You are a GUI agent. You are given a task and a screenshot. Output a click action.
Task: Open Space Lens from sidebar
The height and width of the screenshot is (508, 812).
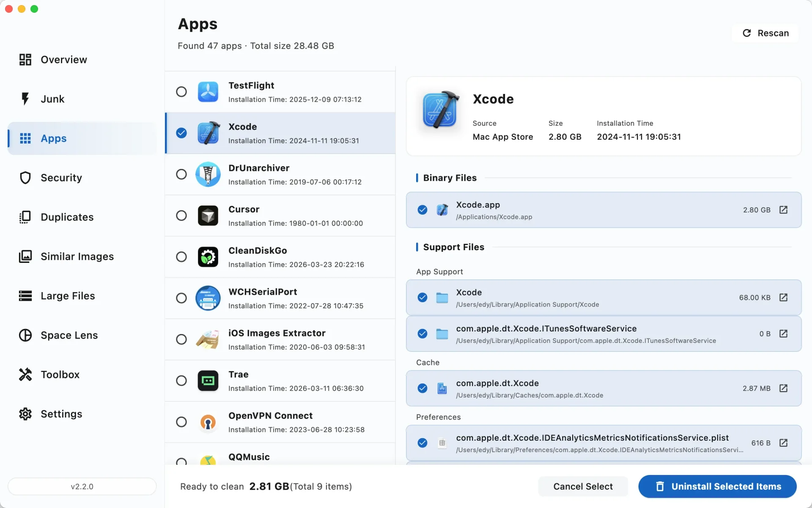click(69, 335)
